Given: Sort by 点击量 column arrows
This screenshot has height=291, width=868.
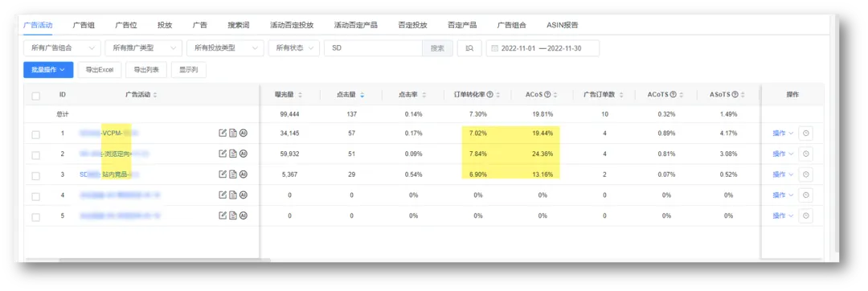Looking at the screenshot, I should point(362,95).
